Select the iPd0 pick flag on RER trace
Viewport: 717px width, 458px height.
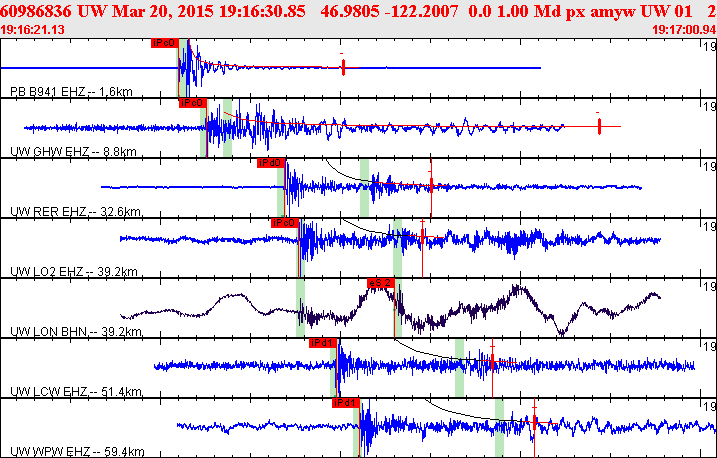(x=271, y=163)
